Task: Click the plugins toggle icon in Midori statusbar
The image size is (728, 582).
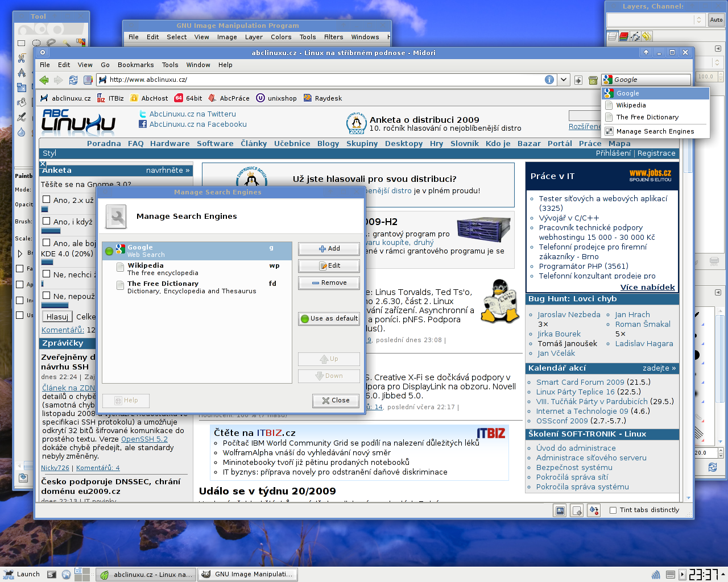Action: (594, 510)
